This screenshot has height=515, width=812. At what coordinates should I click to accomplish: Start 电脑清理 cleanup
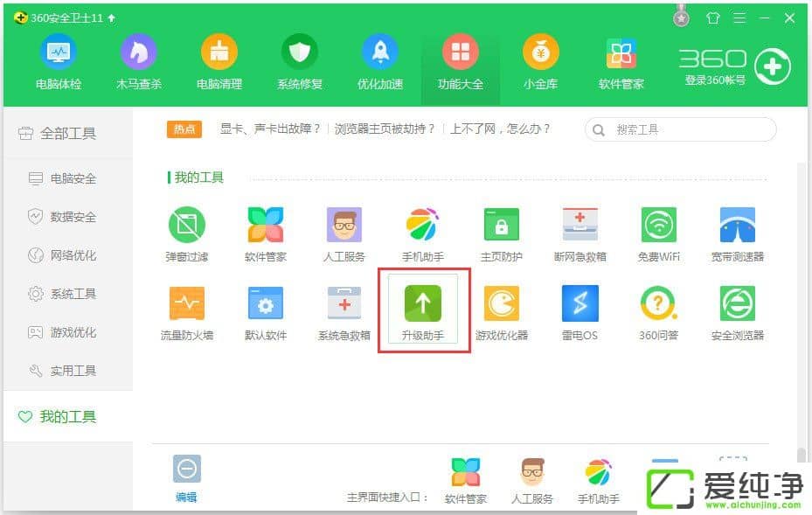pos(219,61)
